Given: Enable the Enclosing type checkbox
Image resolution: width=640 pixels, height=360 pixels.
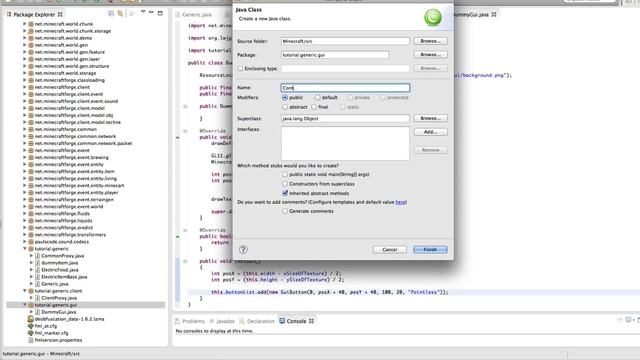Looking at the screenshot, I should 240,69.
